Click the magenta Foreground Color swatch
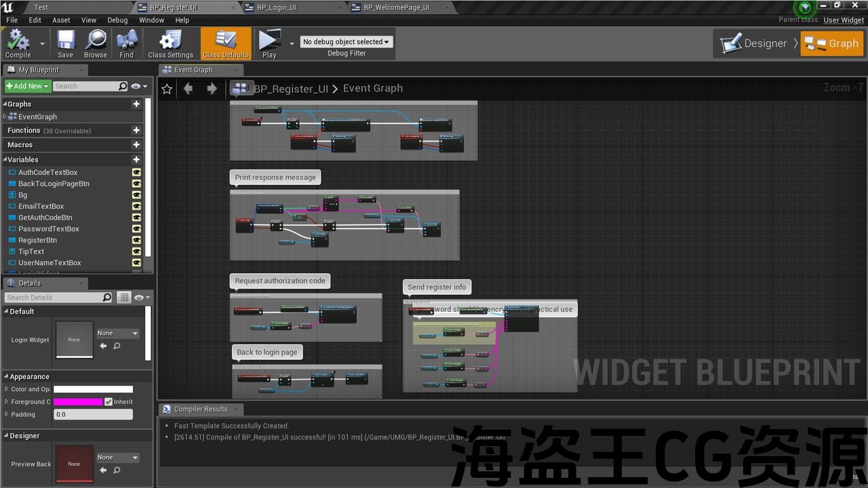868x488 pixels. pyautogui.click(x=78, y=402)
